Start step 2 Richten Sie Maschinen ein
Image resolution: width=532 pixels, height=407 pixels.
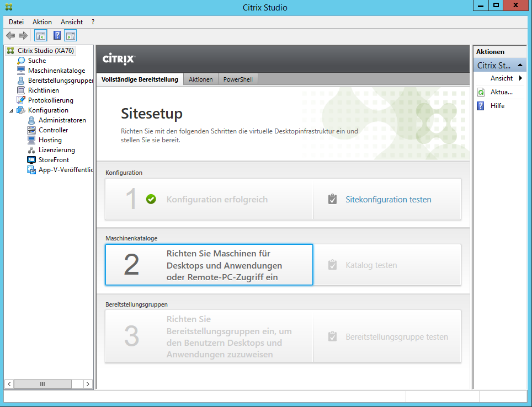pyautogui.click(x=209, y=265)
